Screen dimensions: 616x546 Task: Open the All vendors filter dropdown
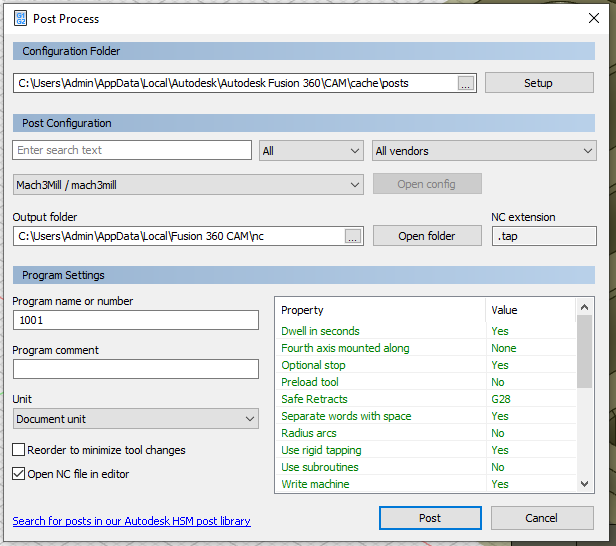point(483,151)
